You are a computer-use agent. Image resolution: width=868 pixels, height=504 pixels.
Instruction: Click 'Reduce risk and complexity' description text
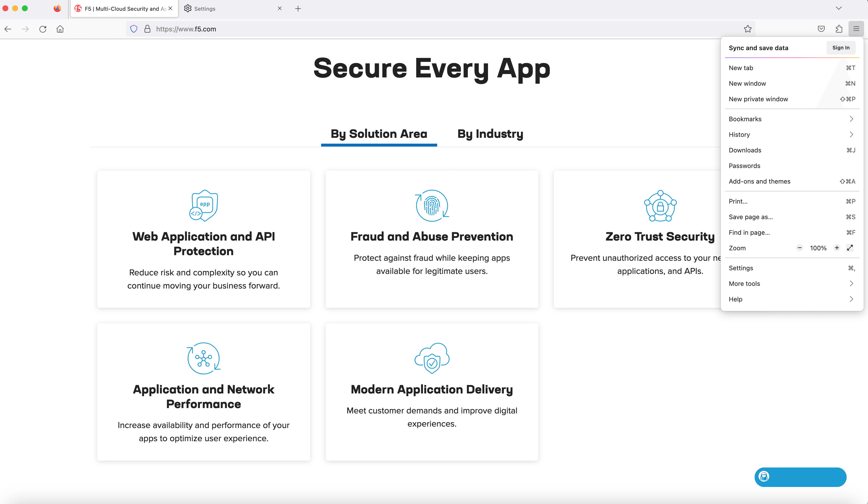204,279
